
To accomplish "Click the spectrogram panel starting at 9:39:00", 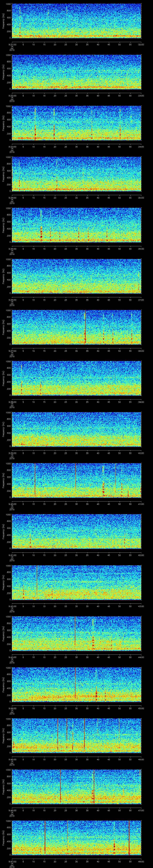I will pyautogui.click(x=76, y=429).
